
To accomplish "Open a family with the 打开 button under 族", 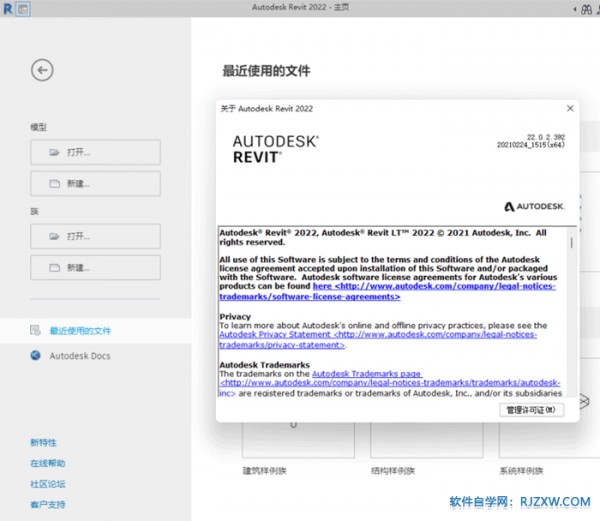I will point(95,236).
